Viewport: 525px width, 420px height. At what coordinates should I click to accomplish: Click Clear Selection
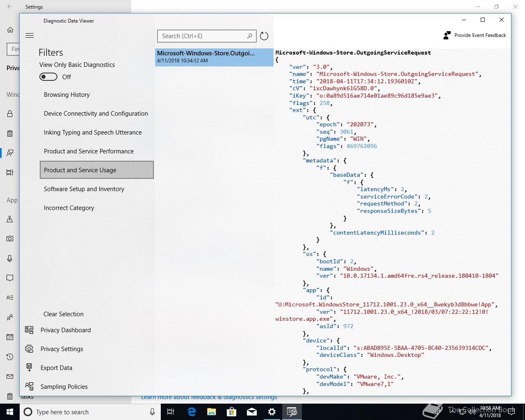64,314
